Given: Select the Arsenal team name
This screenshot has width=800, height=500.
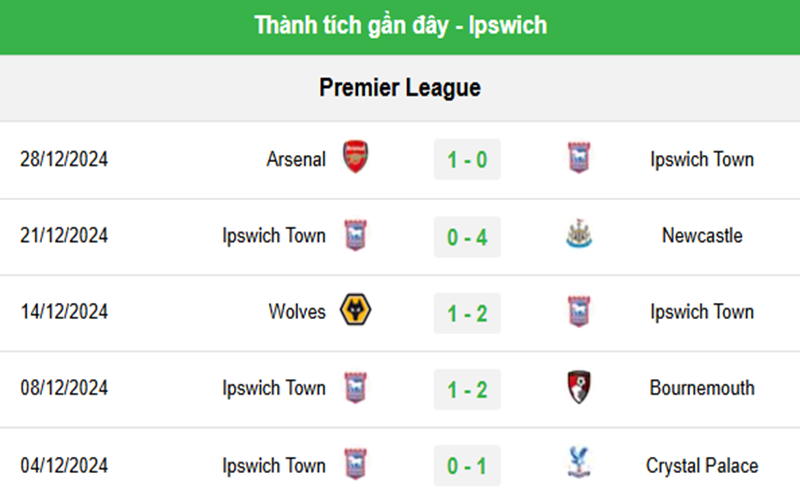Looking at the screenshot, I should (296, 159).
